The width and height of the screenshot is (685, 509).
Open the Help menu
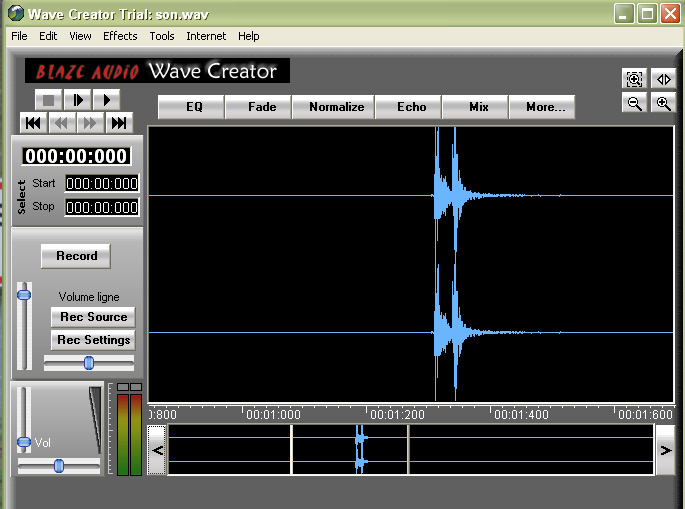coord(249,36)
